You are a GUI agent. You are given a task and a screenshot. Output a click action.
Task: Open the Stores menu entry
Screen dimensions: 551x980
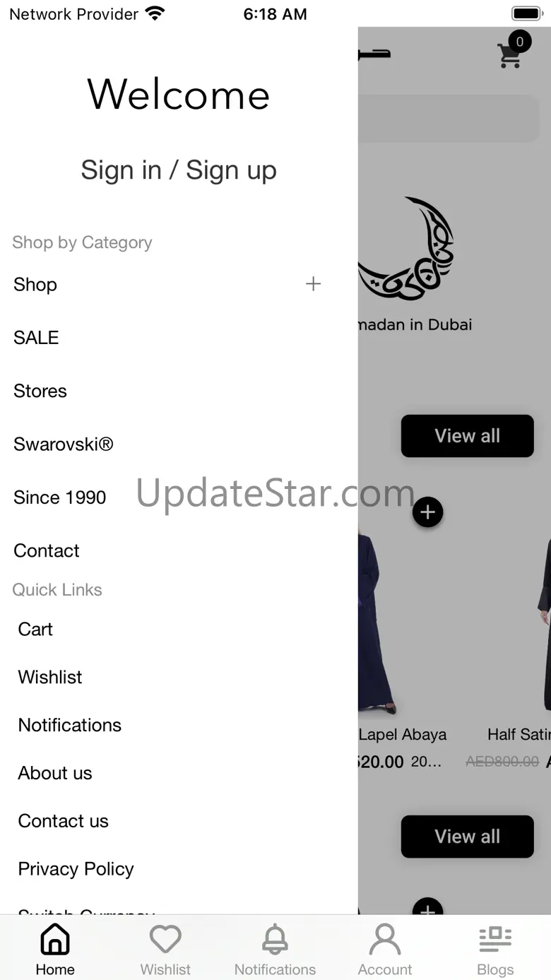click(40, 391)
